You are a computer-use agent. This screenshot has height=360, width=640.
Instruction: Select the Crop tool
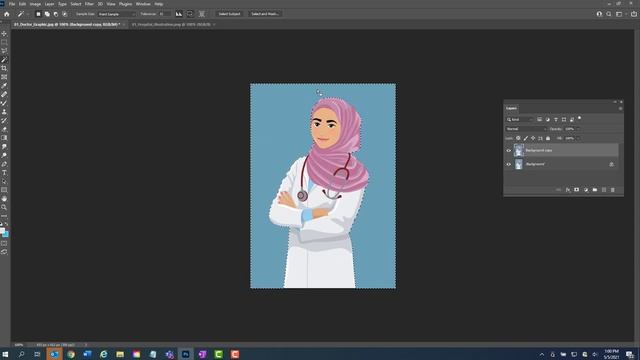(x=4, y=68)
